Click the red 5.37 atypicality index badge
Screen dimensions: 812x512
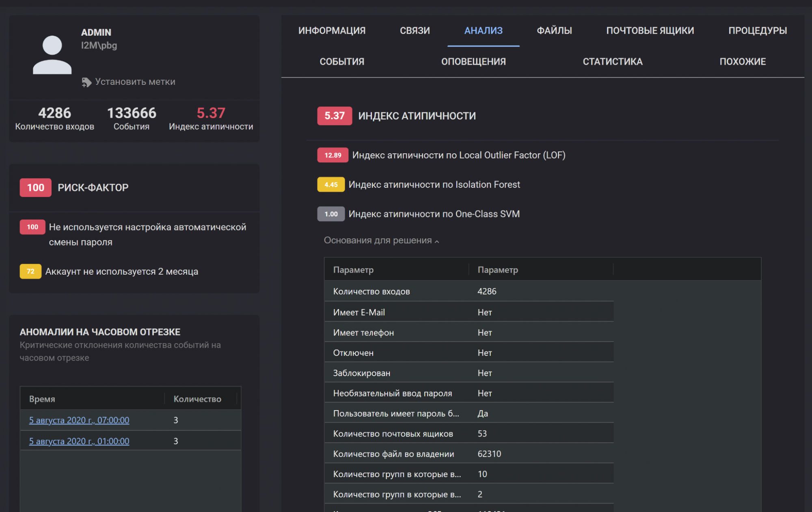click(x=334, y=116)
